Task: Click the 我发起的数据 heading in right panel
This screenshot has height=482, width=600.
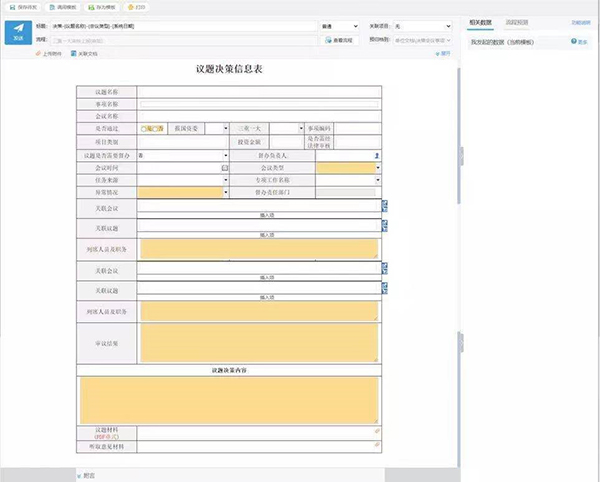Action: click(x=502, y=42)
